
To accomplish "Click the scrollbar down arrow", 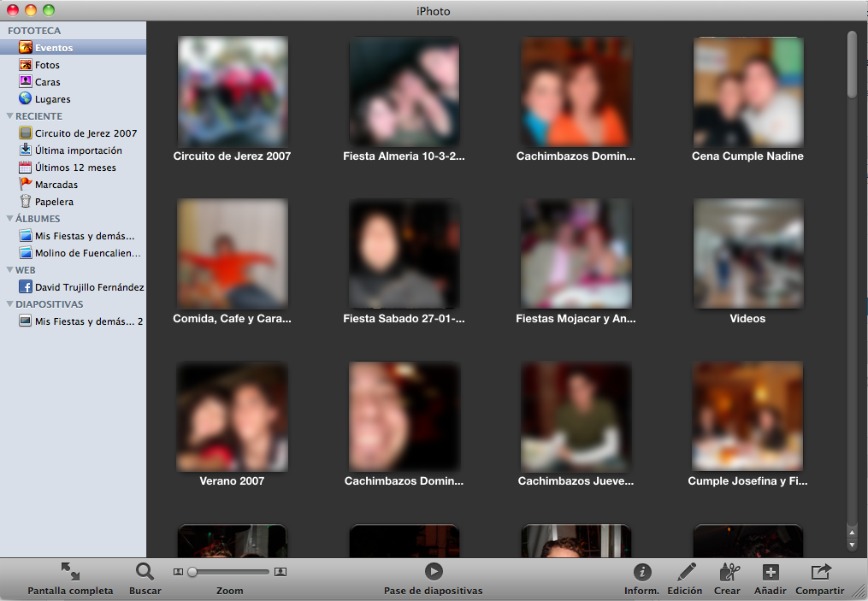I will tap(852, 545).
